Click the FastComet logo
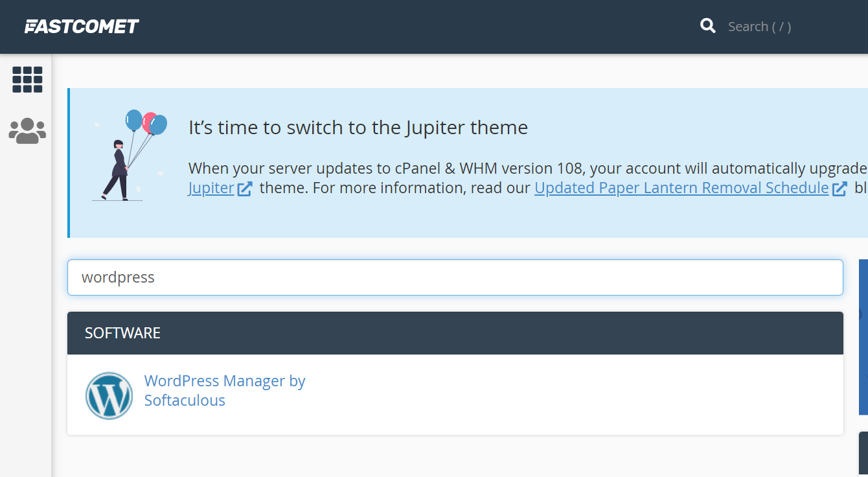The width and height of the screenshot is (868, 477). [x=82, y=27]
